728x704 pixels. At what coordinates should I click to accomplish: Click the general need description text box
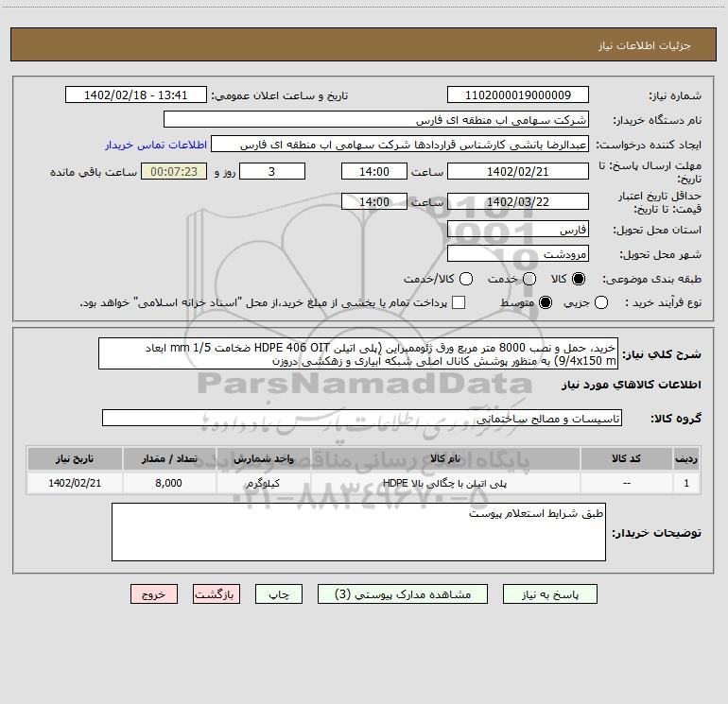[358, 353]
